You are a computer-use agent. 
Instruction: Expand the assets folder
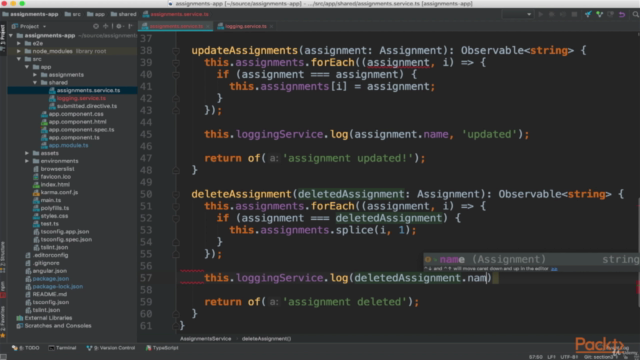click(27, 153)
